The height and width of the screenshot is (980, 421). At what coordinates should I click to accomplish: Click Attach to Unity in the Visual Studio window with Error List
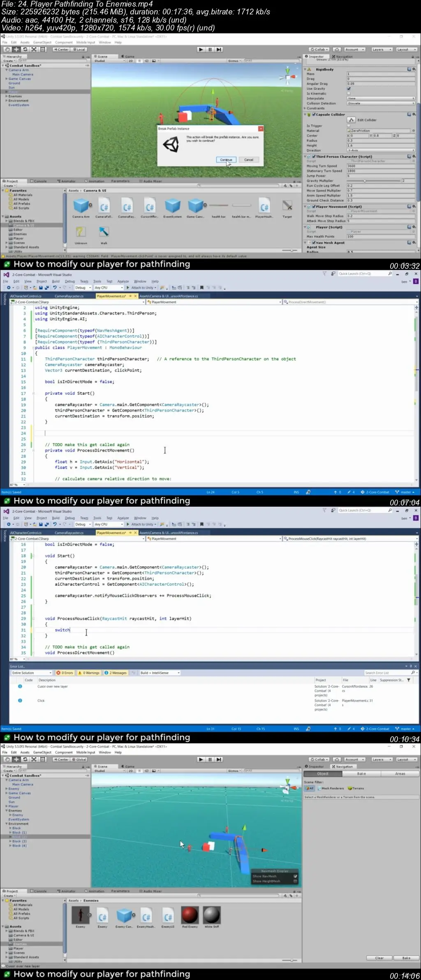pyautogui.click(x=141, y=524)
